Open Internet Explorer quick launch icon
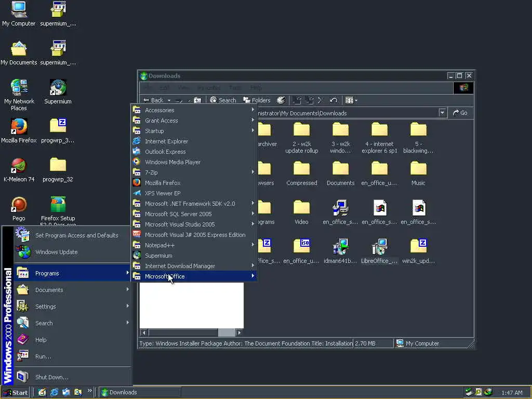Viewport: 532px width, 399px height. (54, 392)
